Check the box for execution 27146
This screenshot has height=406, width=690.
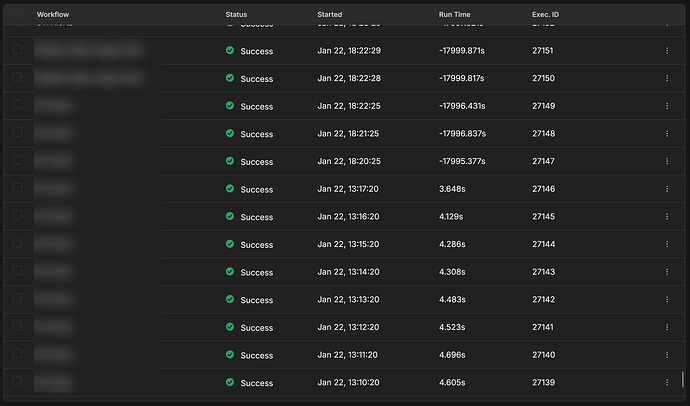pos(17,189)
